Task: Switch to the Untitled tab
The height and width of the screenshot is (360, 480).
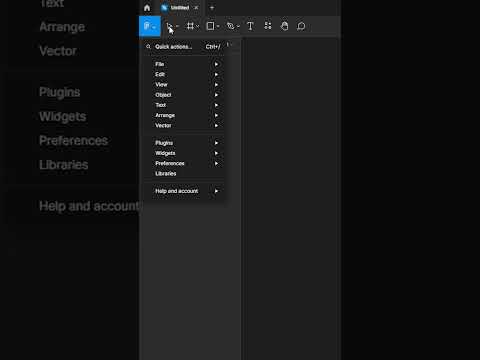Action: pos(180,8)
